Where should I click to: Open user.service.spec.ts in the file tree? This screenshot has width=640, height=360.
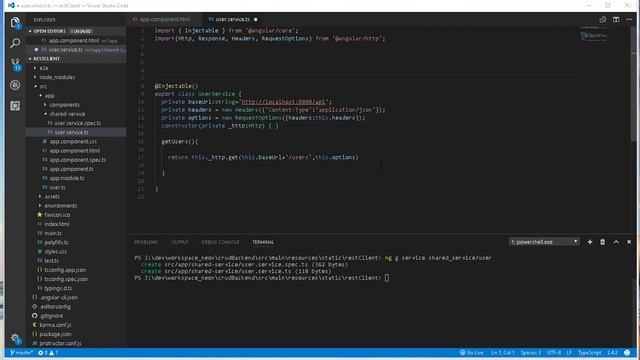click(78, 123)
